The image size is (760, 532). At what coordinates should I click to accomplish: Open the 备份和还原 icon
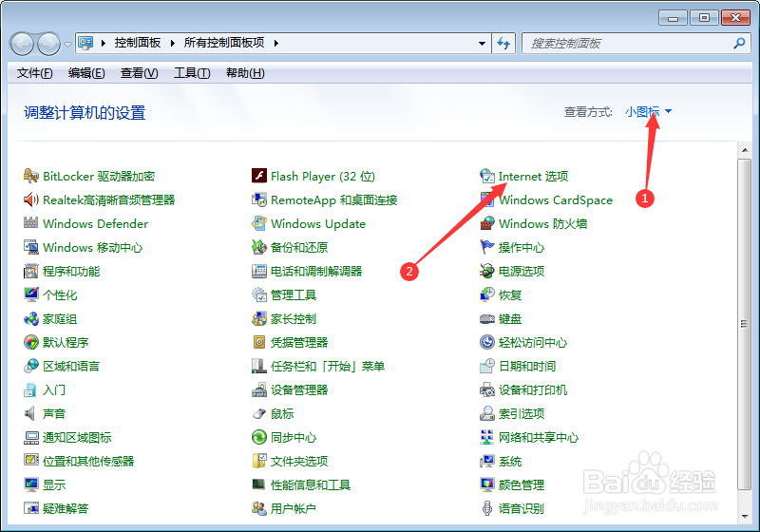click(x=259, y=247)
